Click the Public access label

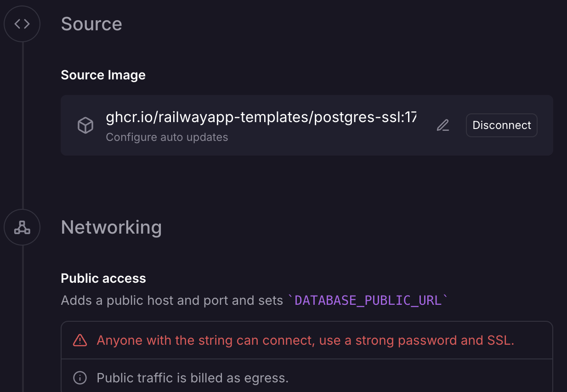[x=103, y=278]
